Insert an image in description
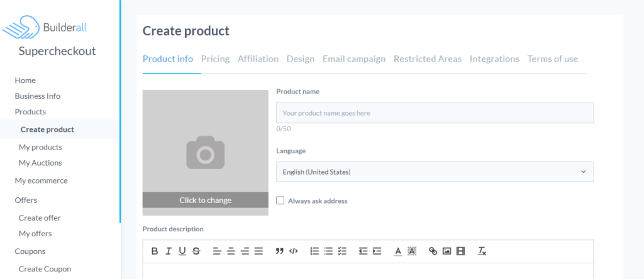The height and width of the screenshot is (279, 644). (447, 251)
